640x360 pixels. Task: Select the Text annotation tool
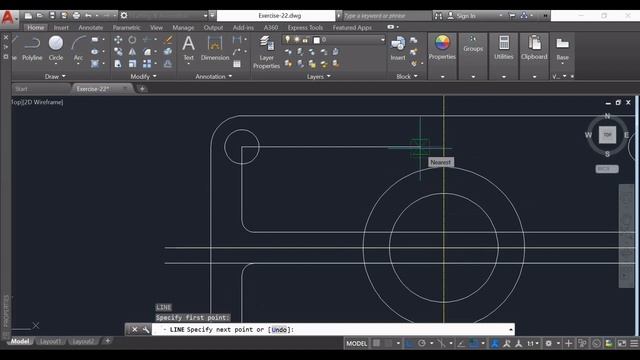[188, 49]
